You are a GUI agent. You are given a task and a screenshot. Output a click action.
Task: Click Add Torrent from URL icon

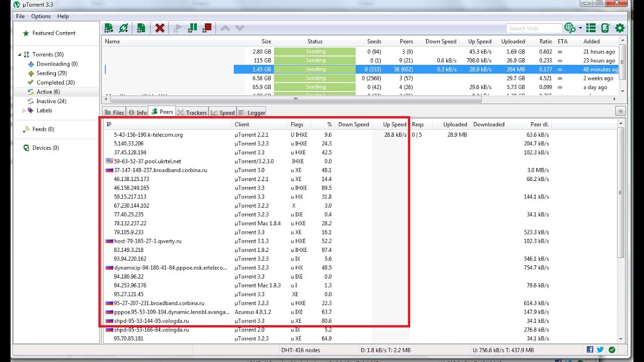tap(124, 28)
